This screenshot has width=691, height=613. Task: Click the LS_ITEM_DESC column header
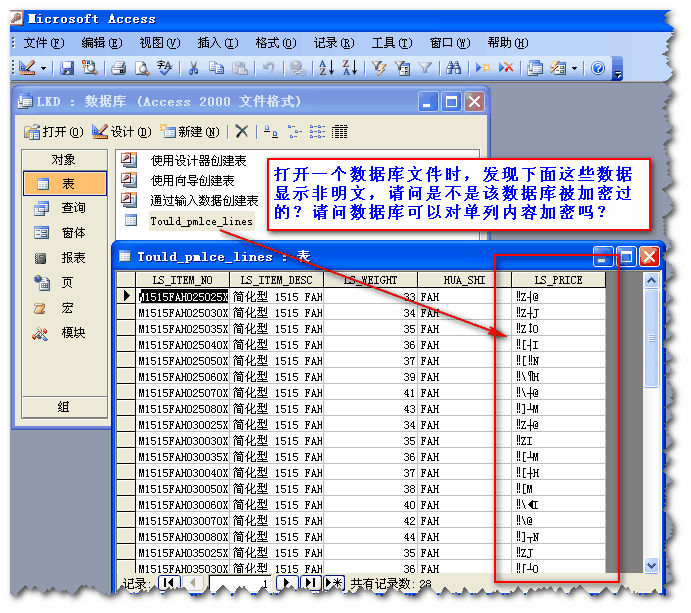point(276,280)
